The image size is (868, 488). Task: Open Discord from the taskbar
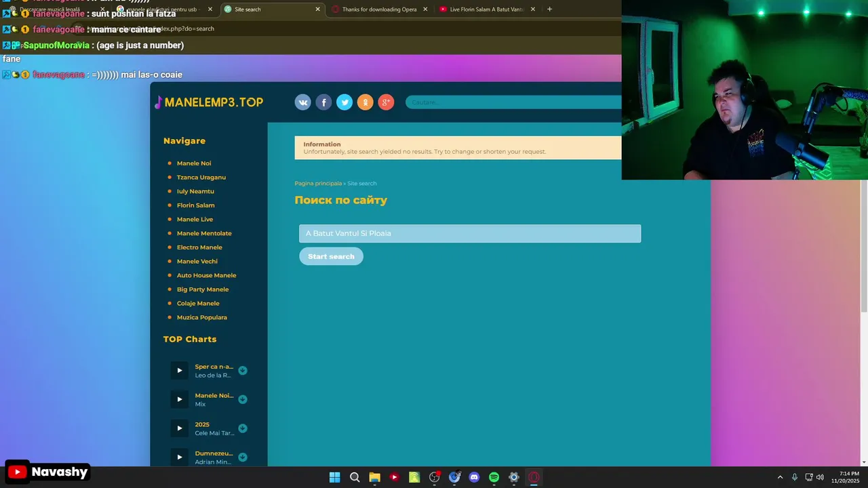point(474,477)
